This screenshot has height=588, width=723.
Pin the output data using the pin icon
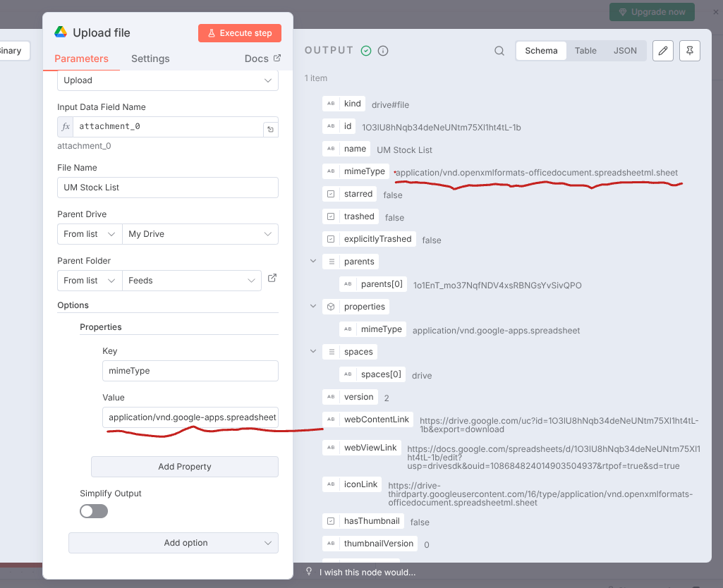pos(690,51)
